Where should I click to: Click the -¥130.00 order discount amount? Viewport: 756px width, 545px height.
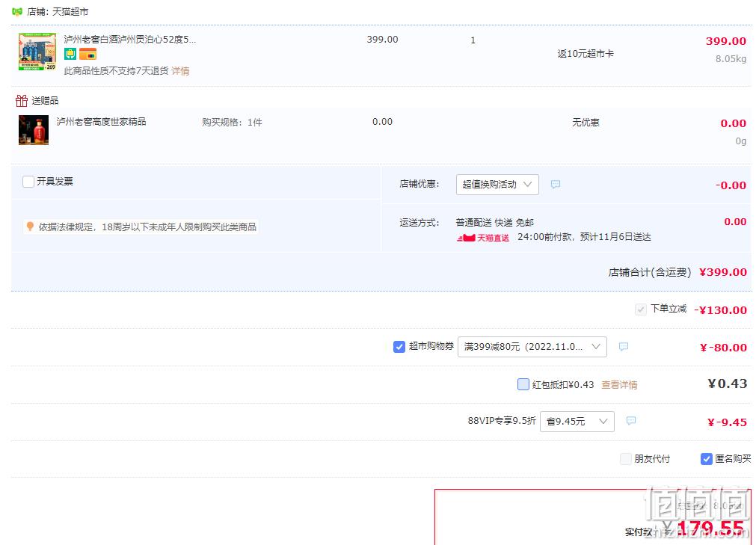pos(720,310)
